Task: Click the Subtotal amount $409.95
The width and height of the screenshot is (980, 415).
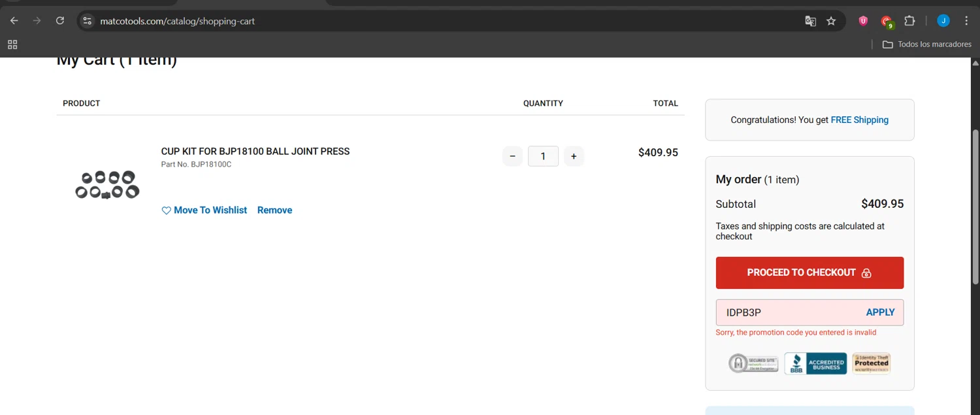Action: coord(882,204)
